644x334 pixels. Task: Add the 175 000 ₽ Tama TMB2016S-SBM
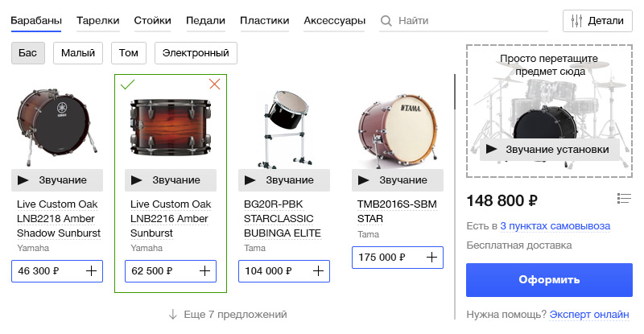(432, 258)
